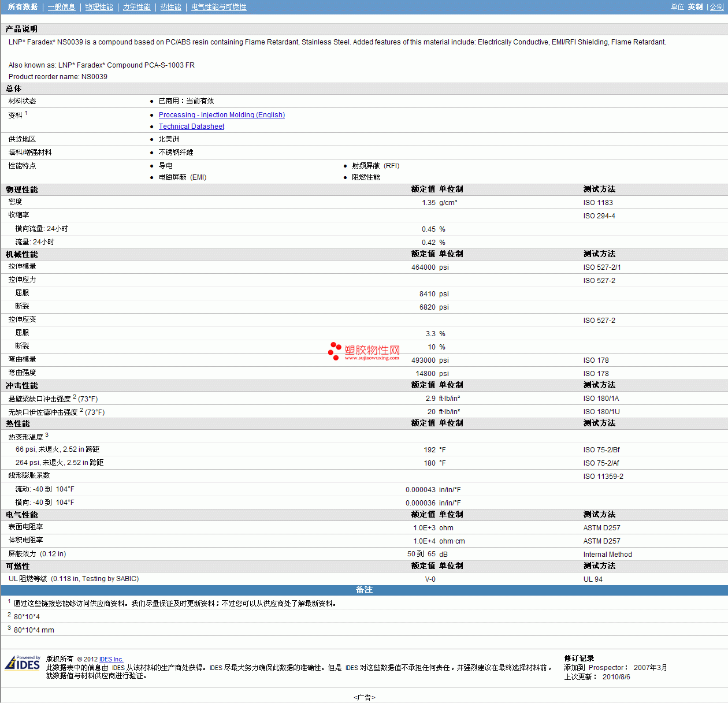Open Processing - Injection Molding (English) link
The image size is (728, 703).
(222, 115)
